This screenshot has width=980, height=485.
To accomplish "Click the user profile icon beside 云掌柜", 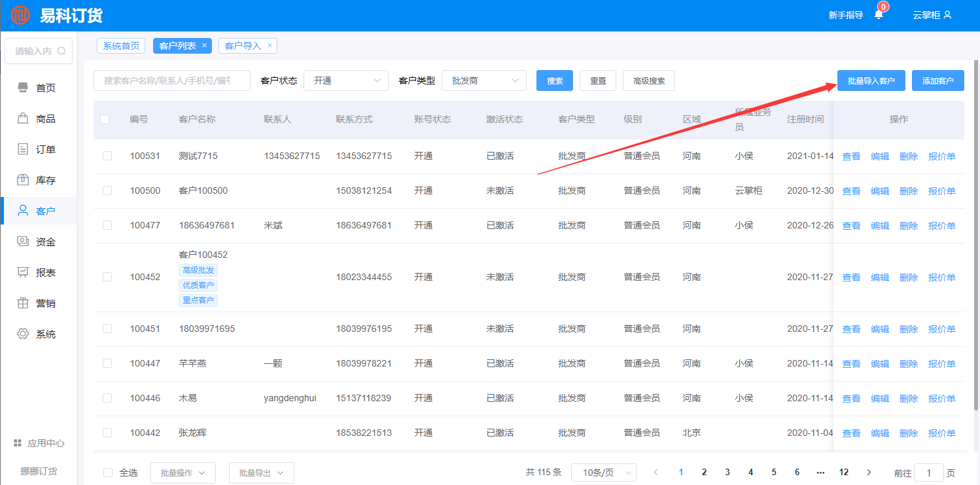I will click(x=947, y=15).
